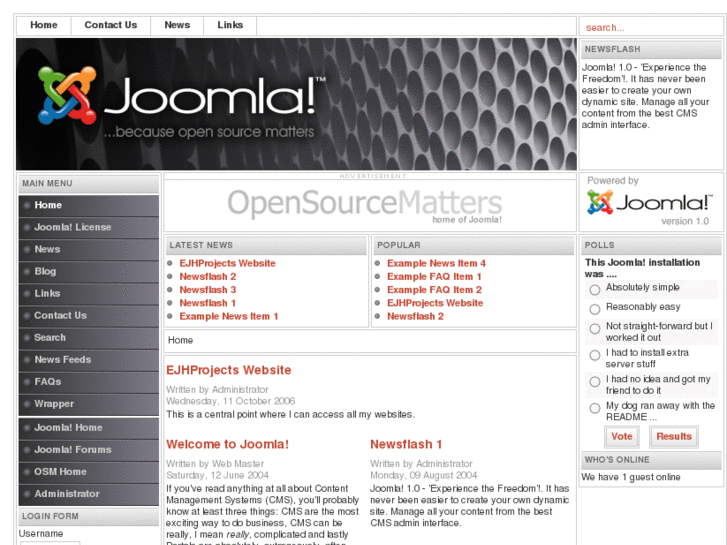727x545 pixels.
Task: Select My dog ran away with the README
Action: coord(595,408)
